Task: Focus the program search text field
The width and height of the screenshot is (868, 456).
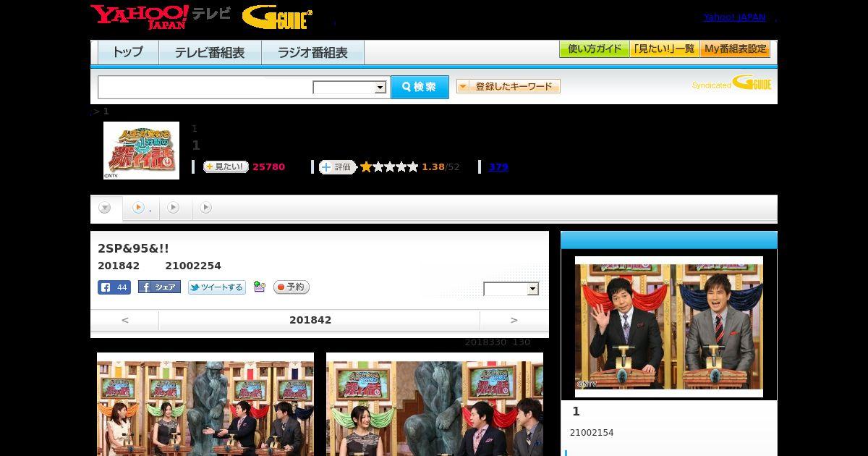Action: tap(205, 87)
